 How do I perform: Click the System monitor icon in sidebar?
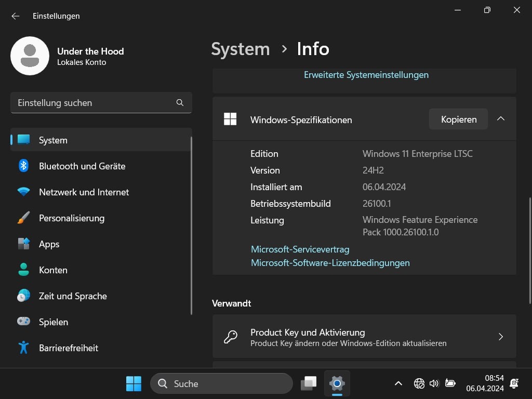(x=23, y=139)
